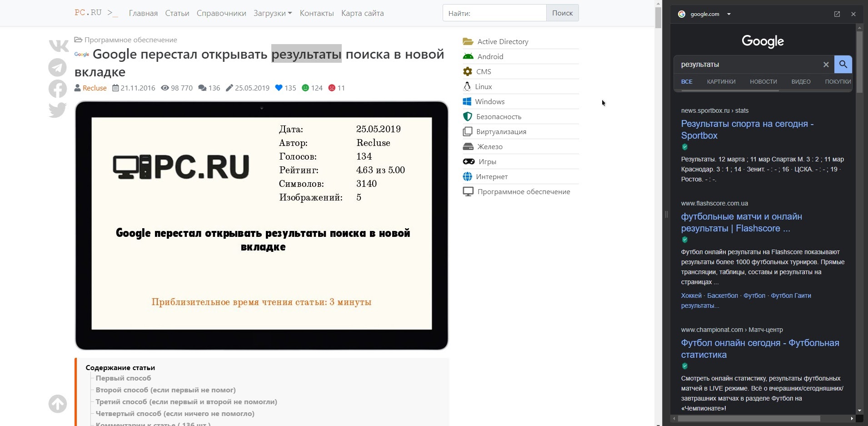The image size is (868, 426).
Task: Click the side panel divider handle
Action: (x=666, y=214)
